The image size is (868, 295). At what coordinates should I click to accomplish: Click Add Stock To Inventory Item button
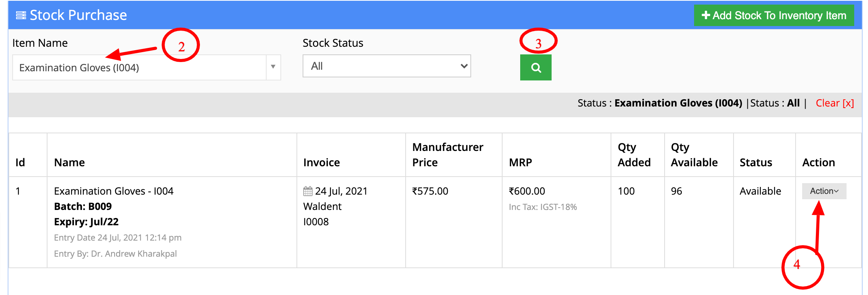point(774,15)
